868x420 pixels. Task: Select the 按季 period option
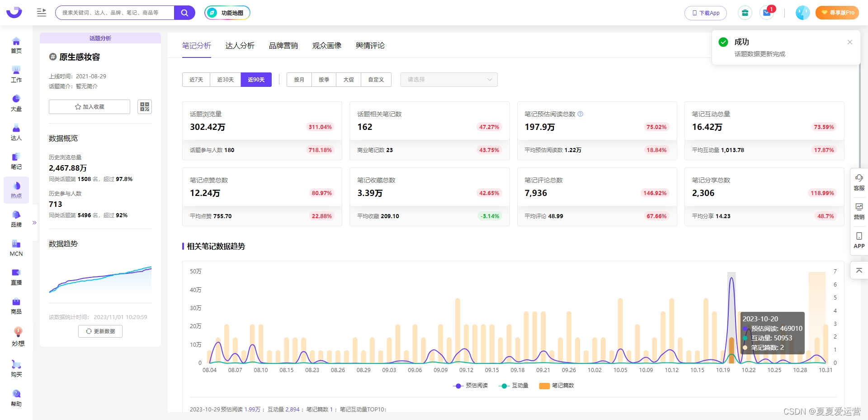coord(324,80)
